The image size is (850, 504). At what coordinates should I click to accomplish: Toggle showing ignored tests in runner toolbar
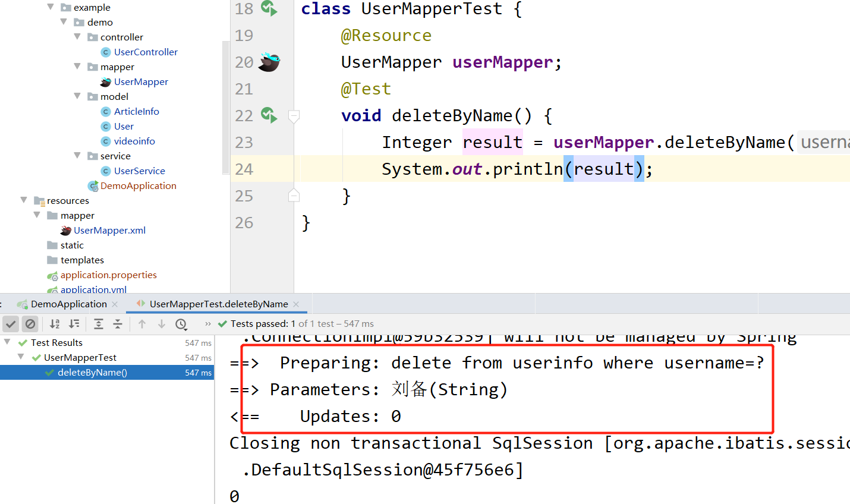tap(30, 324)
